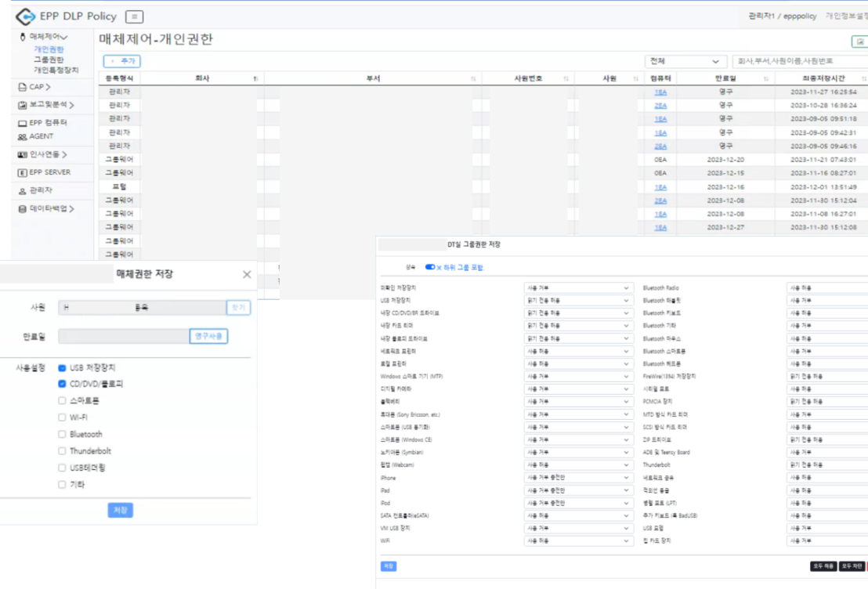
Task: Open the 내장 CD/DVD/BR 드라이브 dropdown
Action: 578,313
